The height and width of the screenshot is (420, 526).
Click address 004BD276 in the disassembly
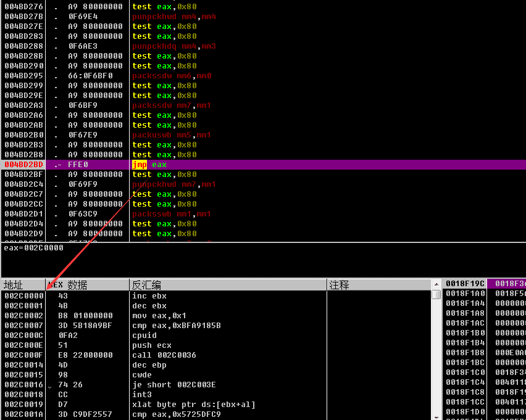[x=23, y=7]
